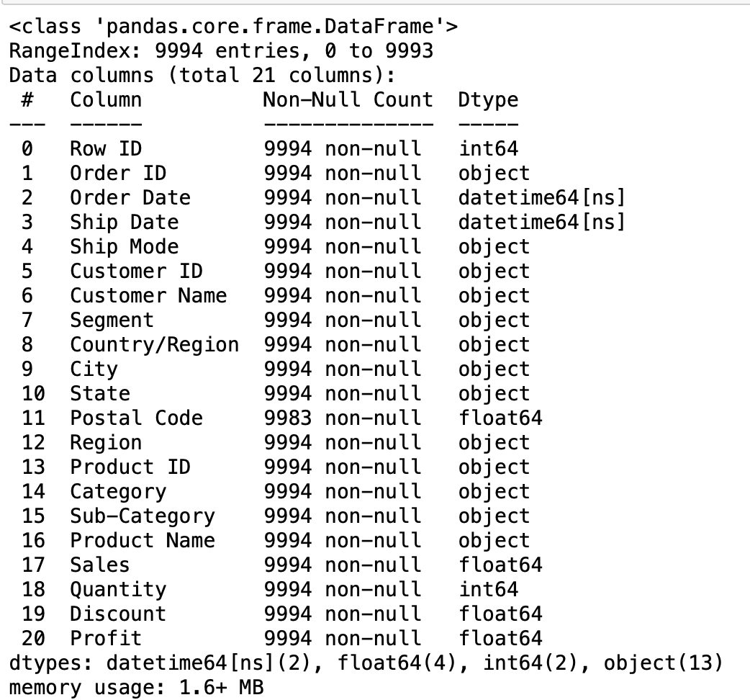Click the 'Postal Code' column name

pos(136,418)
